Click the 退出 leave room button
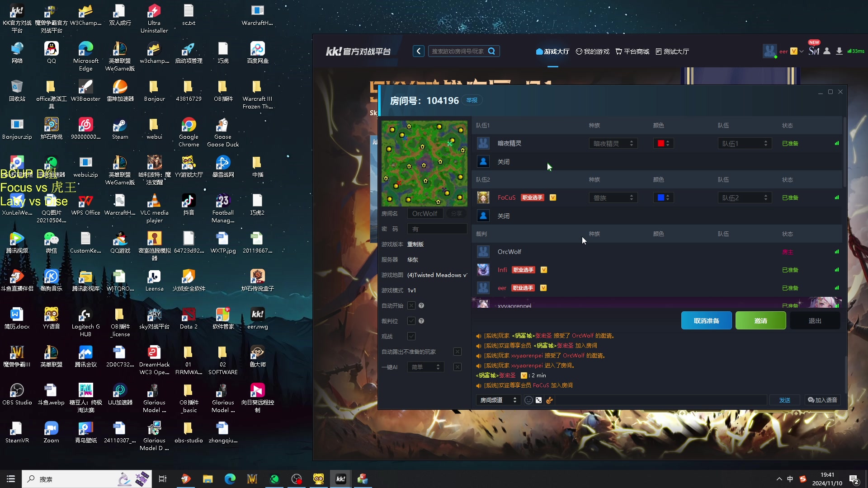The height and width of the screenshot is (488, 868). [x=815, y=320]
